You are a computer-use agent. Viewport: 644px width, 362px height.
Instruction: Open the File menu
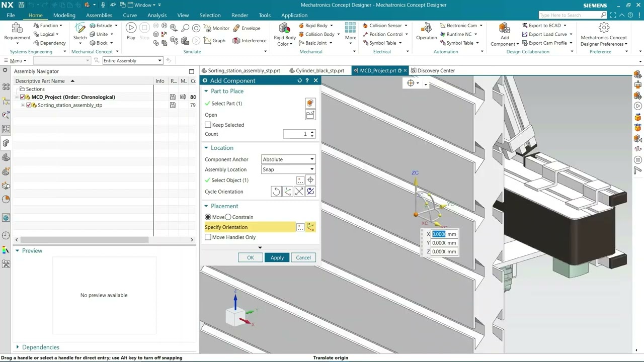(x=11, y=15)
